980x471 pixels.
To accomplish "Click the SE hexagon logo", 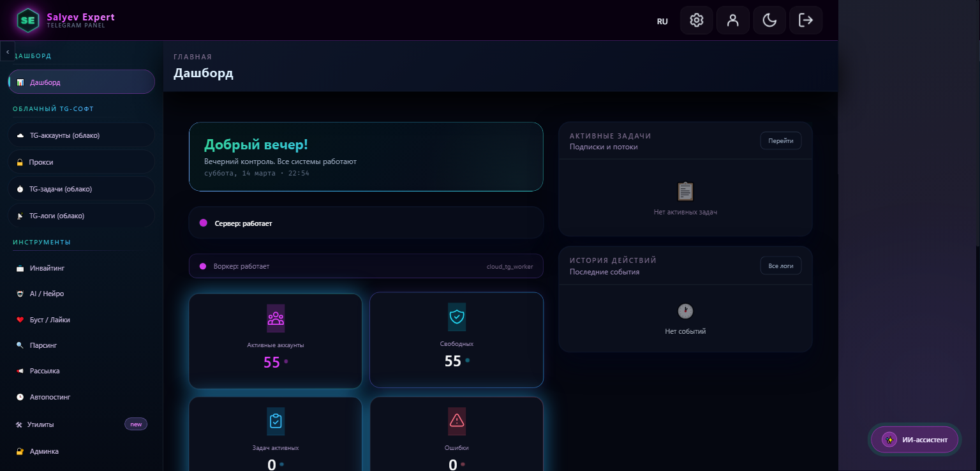I will point(27,20).
